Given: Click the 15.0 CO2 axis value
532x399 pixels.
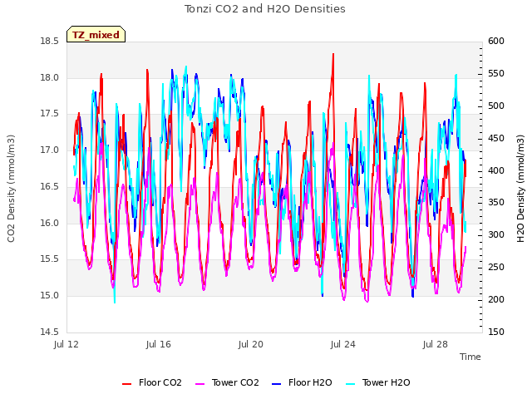Looking at the screenshot, I should (50, 296).
